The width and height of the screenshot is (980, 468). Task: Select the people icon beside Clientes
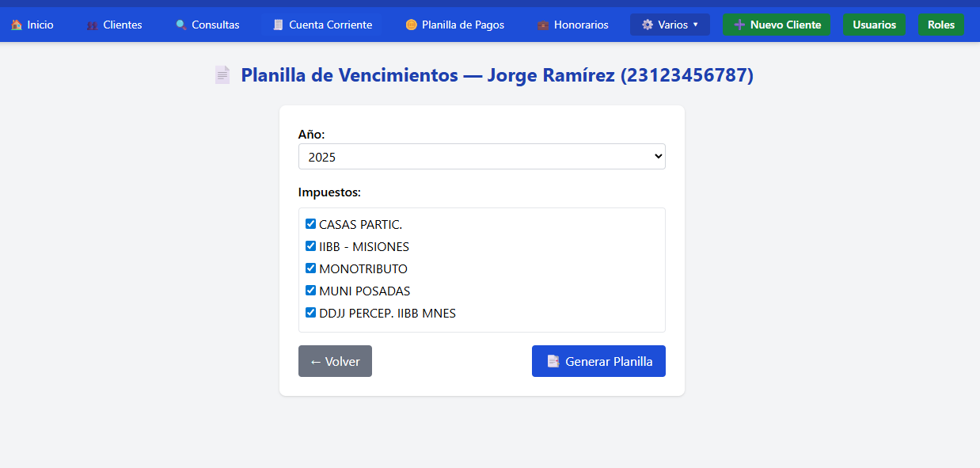click(x=94, y=25)
